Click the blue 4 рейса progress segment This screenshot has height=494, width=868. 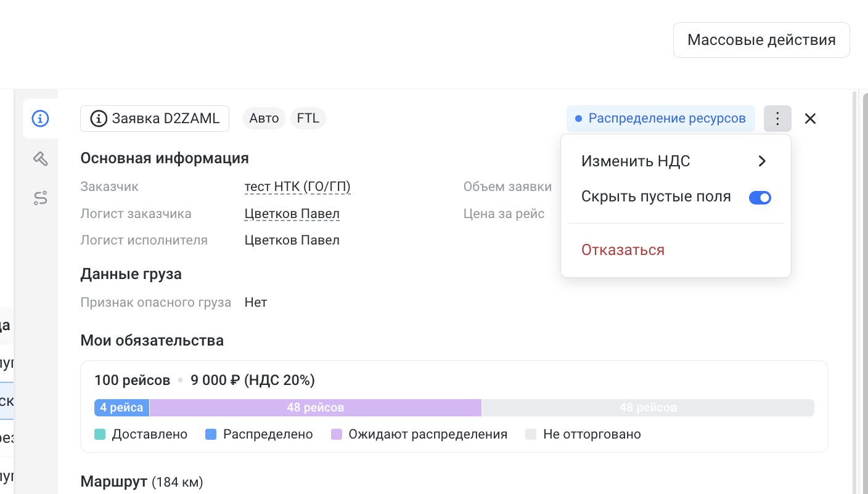[x=121, y=408]
